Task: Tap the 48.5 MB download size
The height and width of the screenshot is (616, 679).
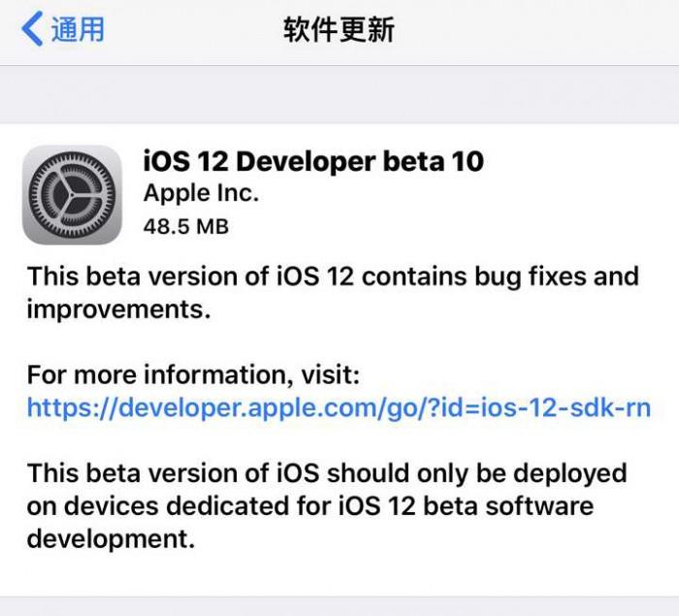Action: (185, 226)
